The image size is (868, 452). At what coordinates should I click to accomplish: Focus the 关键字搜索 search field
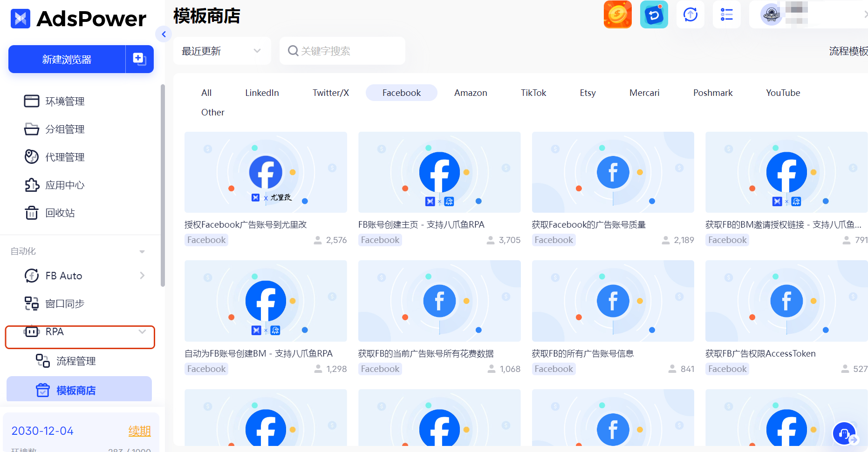click(342, 51)
